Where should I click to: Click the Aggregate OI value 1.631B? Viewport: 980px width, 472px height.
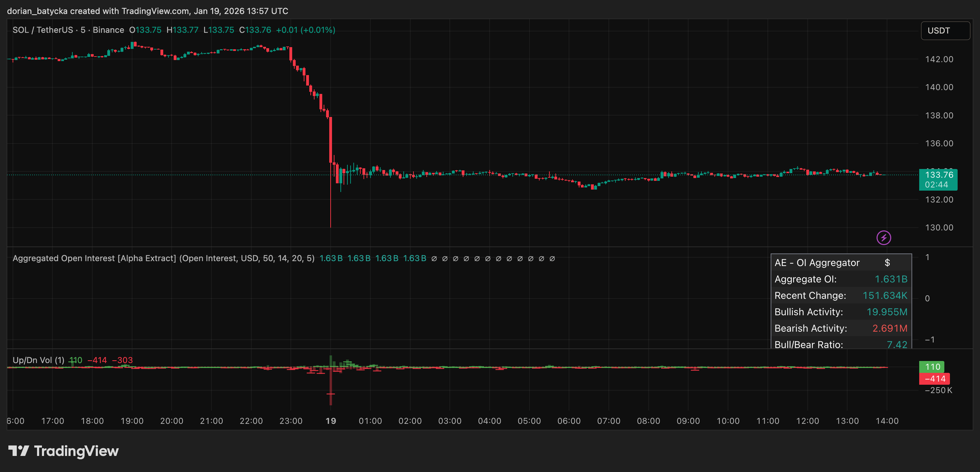pos(891,279)
